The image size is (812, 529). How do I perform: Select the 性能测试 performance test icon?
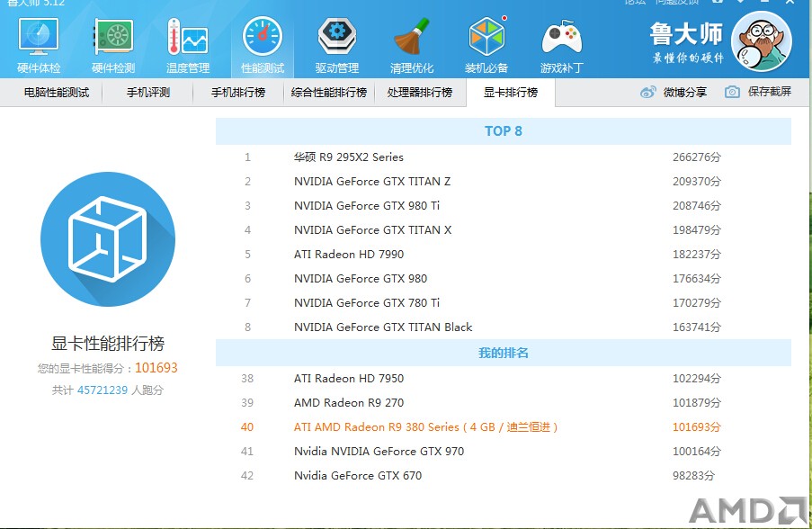pos(263,45)
